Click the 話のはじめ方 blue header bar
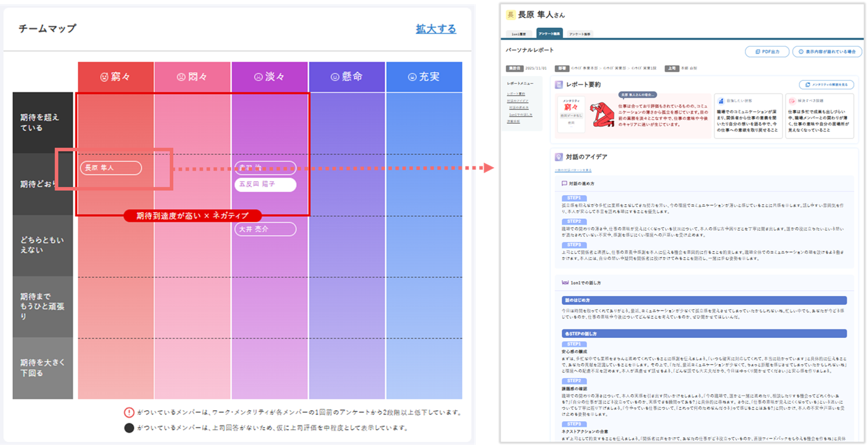The image size is (868, 446). point(704,300)
